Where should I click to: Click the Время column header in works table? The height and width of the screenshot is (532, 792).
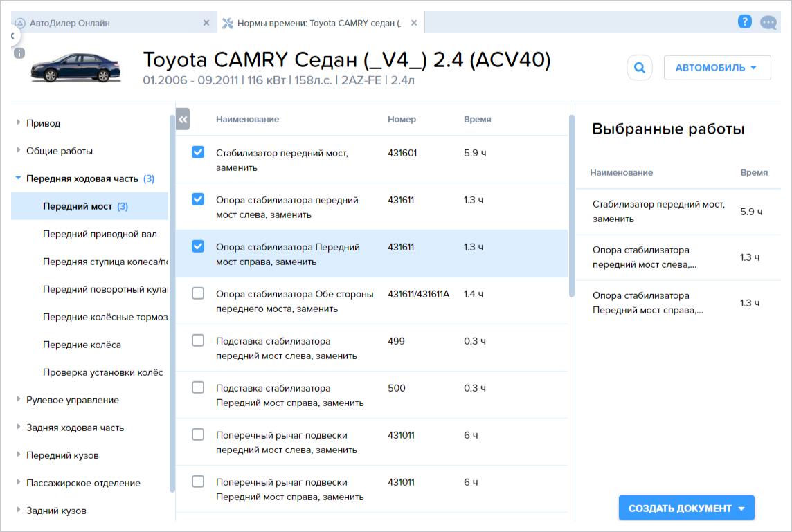pyautogui.click(x=477, y=119)
